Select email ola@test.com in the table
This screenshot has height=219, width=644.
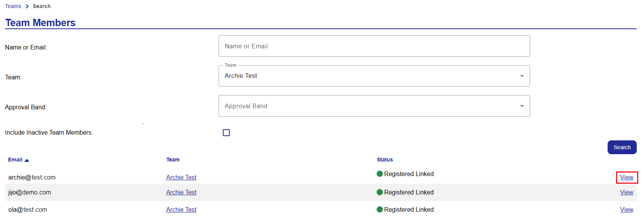(x=28, y=209)
